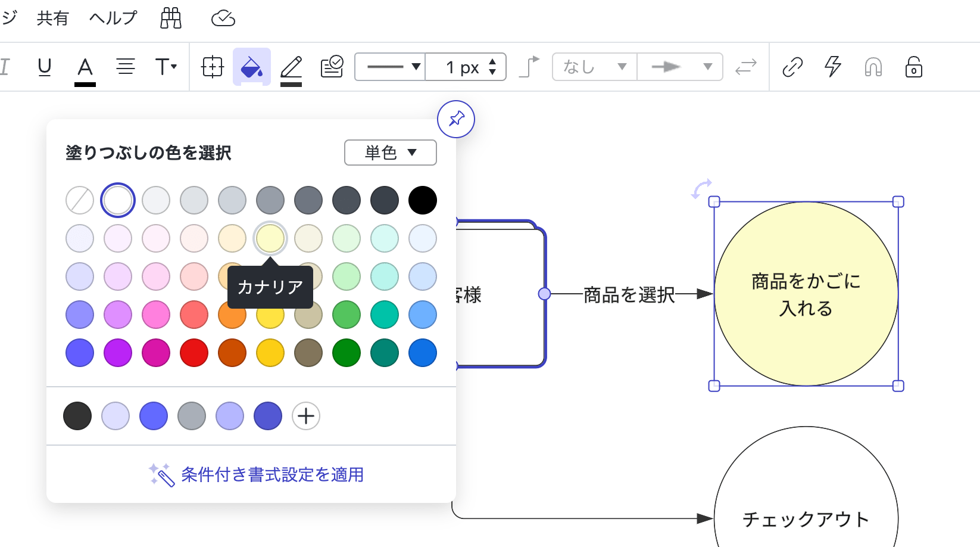Open the lightning bolt actions icon

coord(833,67)
